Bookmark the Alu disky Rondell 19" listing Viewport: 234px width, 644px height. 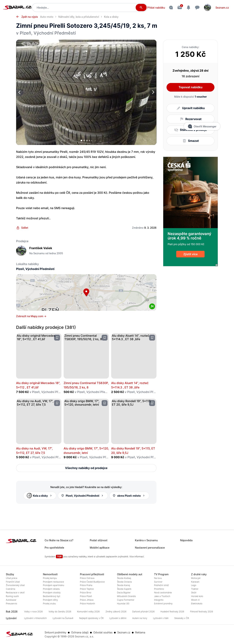pos(152,403)
